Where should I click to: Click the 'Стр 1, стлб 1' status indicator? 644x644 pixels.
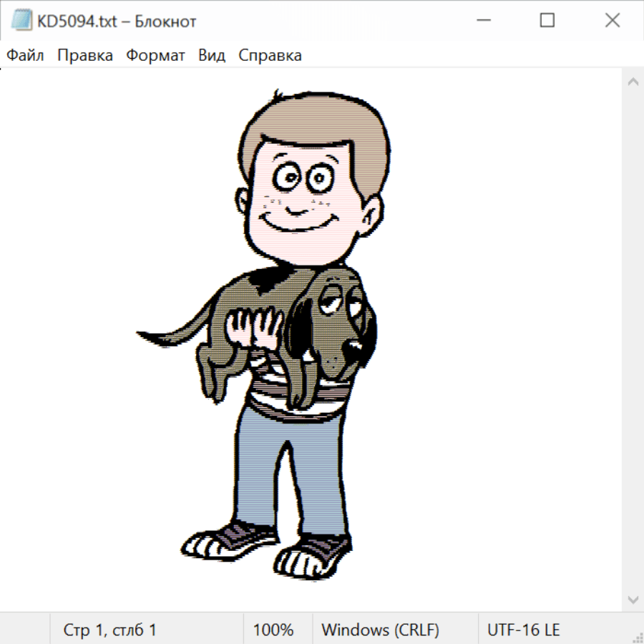click(x=109, y=630)
